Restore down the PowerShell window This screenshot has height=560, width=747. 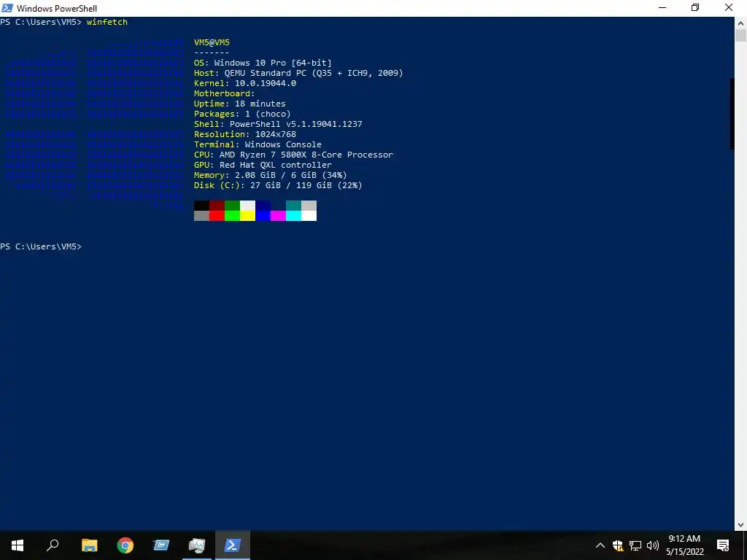(x=695, y=7)
